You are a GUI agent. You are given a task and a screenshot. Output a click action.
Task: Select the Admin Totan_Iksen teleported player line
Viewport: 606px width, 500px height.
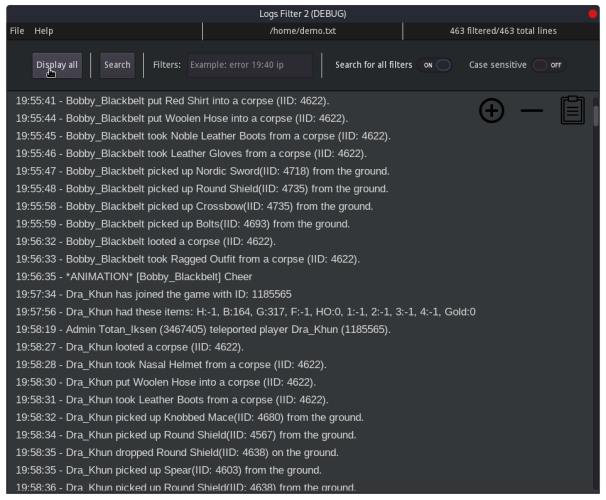click(x=202, y=329)
